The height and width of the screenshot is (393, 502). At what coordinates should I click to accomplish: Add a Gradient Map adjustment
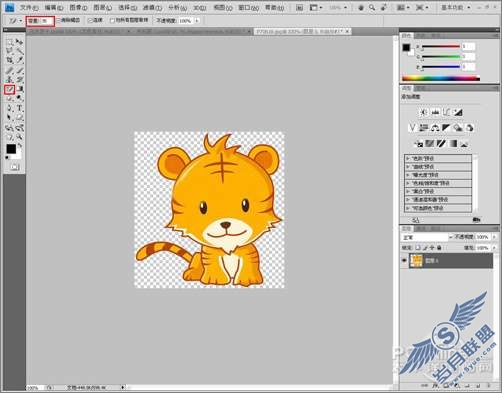coord(453,144)
